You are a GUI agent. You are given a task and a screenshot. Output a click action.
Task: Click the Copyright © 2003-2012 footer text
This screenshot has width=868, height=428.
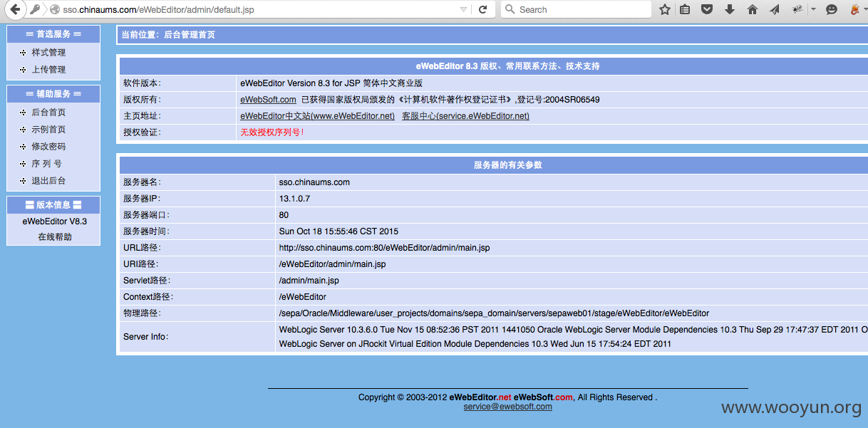(507, 397)
